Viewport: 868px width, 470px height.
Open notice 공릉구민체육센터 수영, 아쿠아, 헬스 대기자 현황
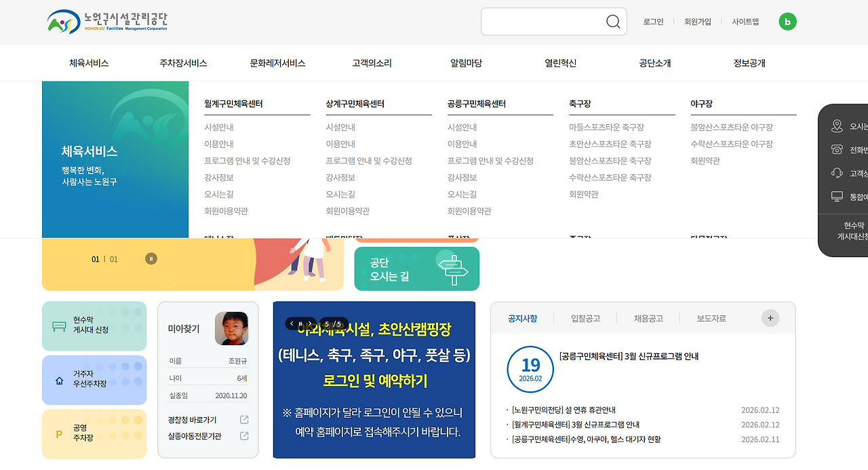(x=586, y=439)
